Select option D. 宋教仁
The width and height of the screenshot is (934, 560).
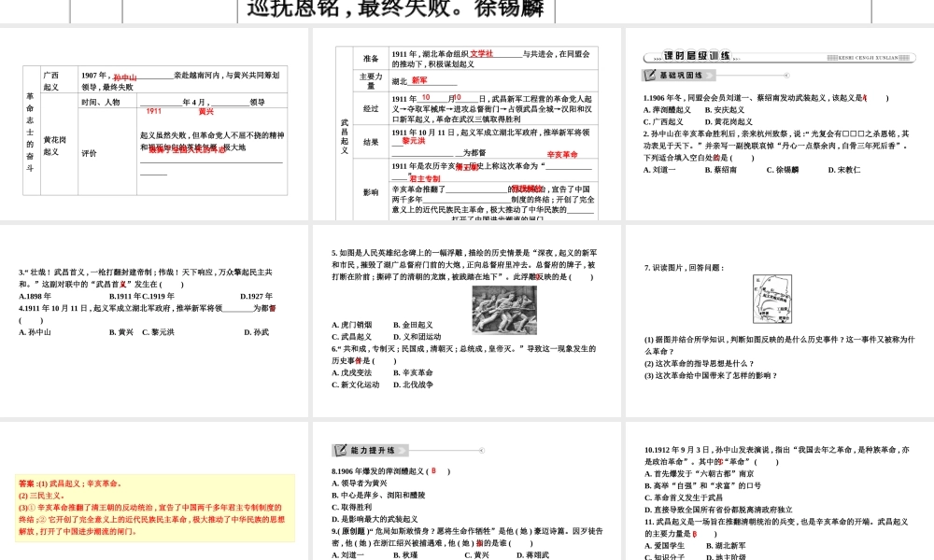[844, 170]
